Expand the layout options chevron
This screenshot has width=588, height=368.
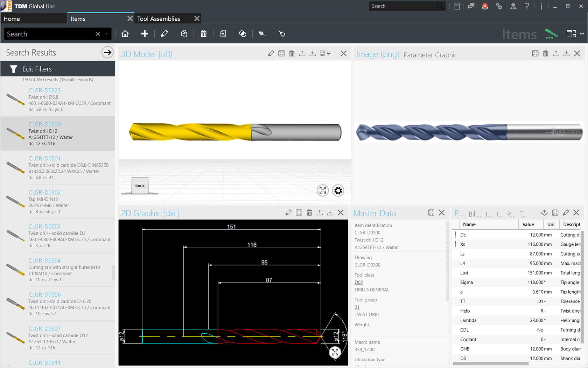pyautogui.click(x=582, y=34)
